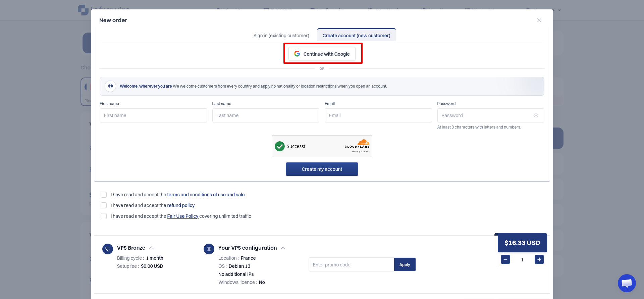
Task: Switch to Sign in (existing customer) tab
Action: tap(281, 36)
